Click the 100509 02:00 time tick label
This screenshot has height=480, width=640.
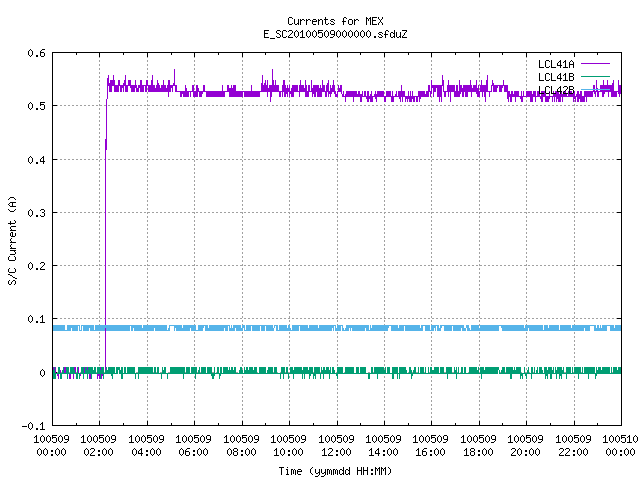pos(98,446)
